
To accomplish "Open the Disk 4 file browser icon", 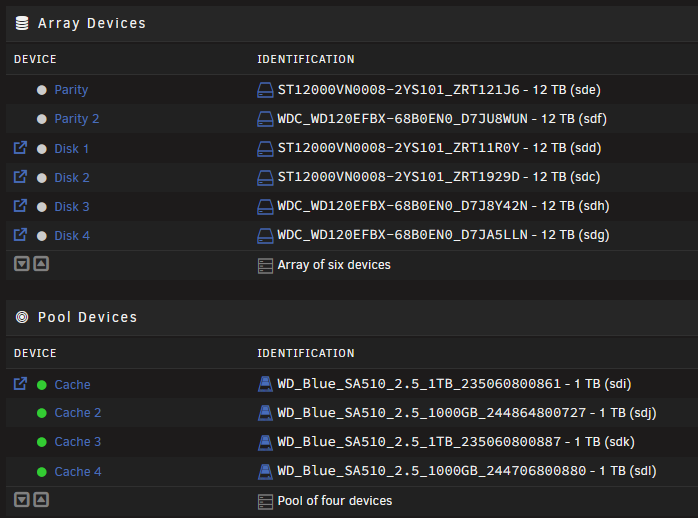I will [x=20, y=235].
